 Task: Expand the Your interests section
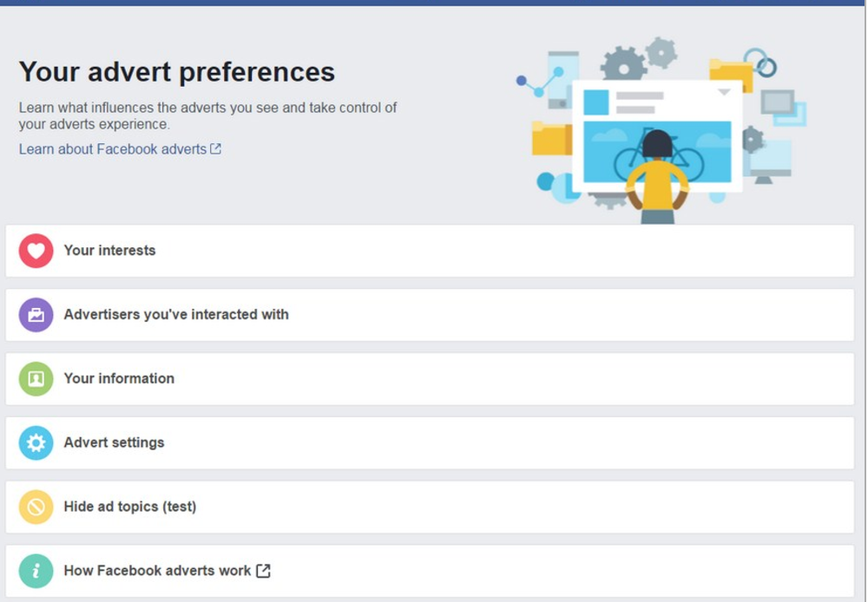pos(430,251)
